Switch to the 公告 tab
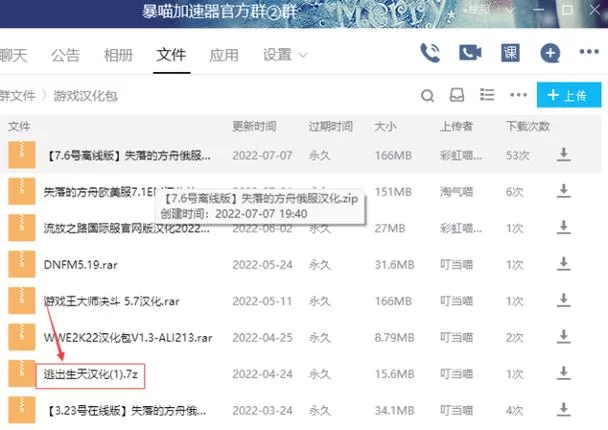 66,55
